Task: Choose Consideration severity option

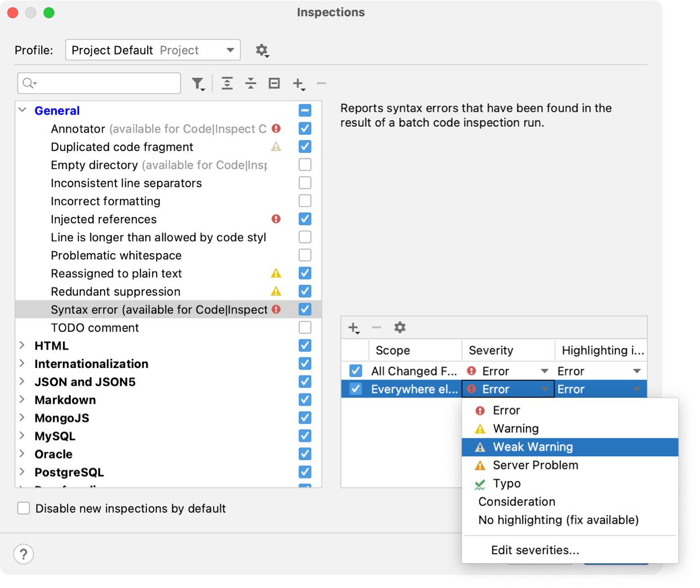Action: coord(570,502)
